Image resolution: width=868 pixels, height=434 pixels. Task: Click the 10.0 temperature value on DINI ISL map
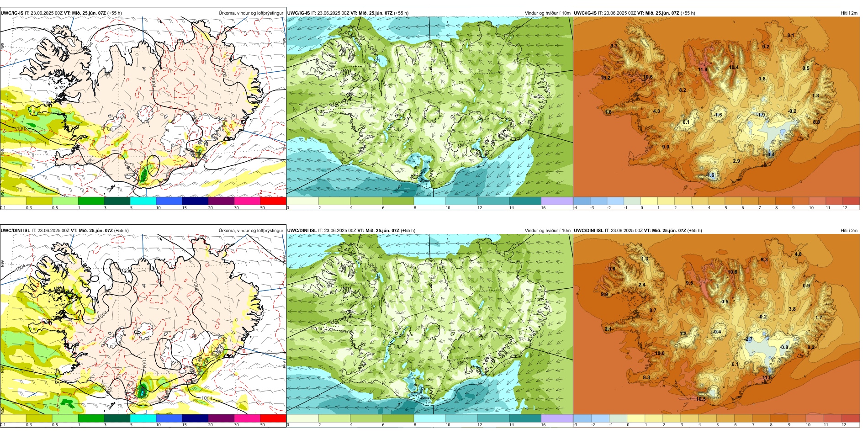(x=660, y=354)
